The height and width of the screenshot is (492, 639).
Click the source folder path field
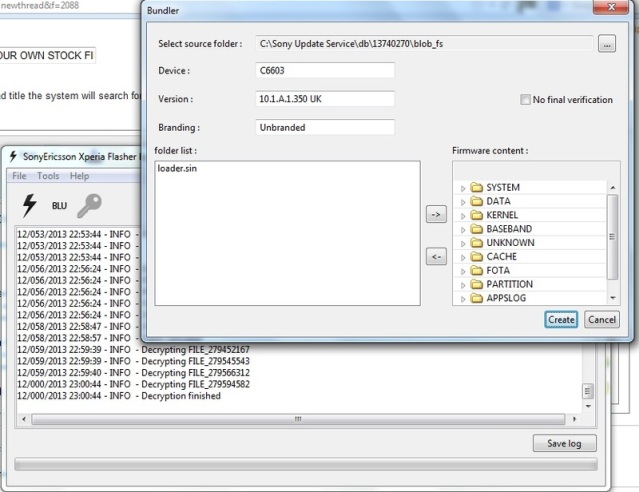pyautogui.click(x=424, y=44)
